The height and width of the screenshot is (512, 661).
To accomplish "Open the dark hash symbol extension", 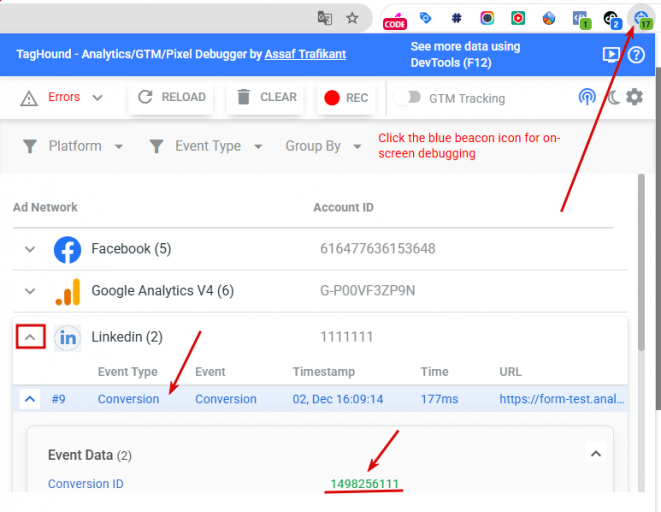I will (x=456, y=18).
